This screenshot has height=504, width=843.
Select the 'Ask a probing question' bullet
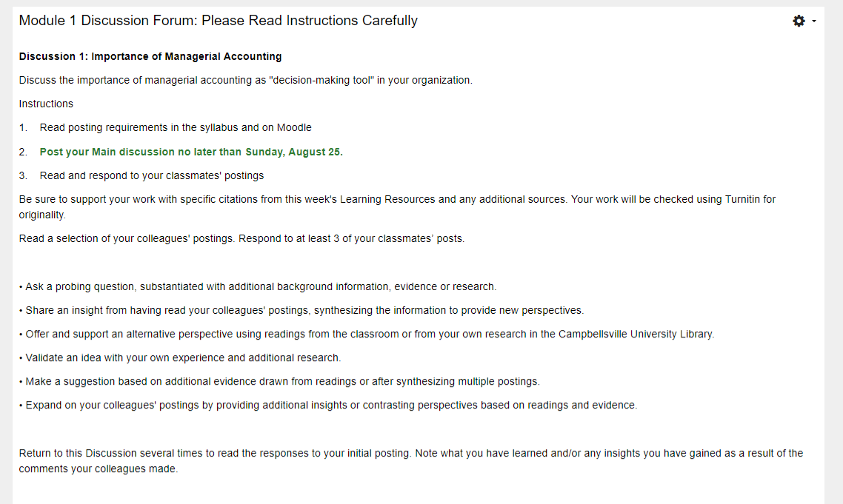[x=258, y=287]
